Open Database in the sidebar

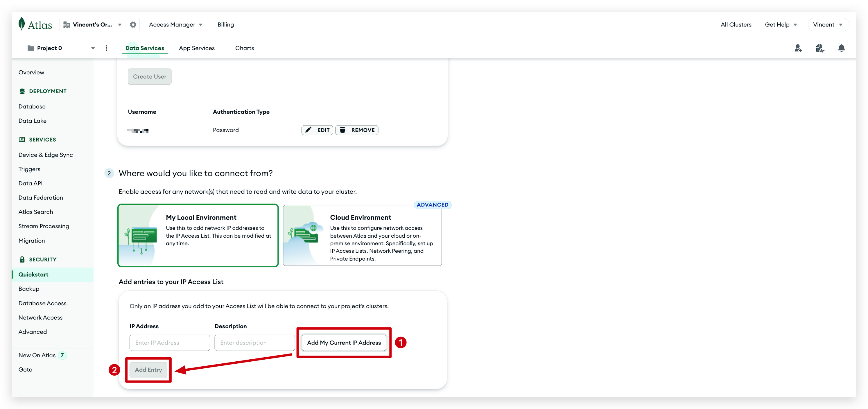[32, 106]
